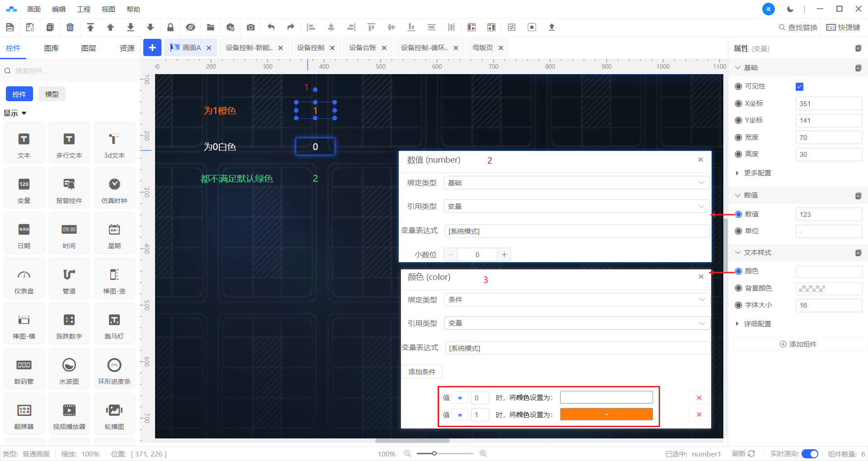
Task: Toggle dark mode moon icon
Action: pos(790,9)
